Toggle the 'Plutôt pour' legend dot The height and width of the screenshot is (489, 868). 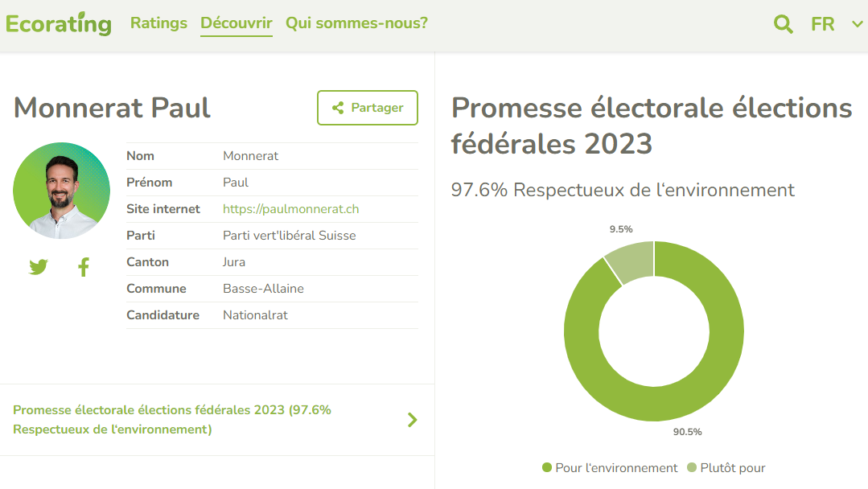pos(693,467)
